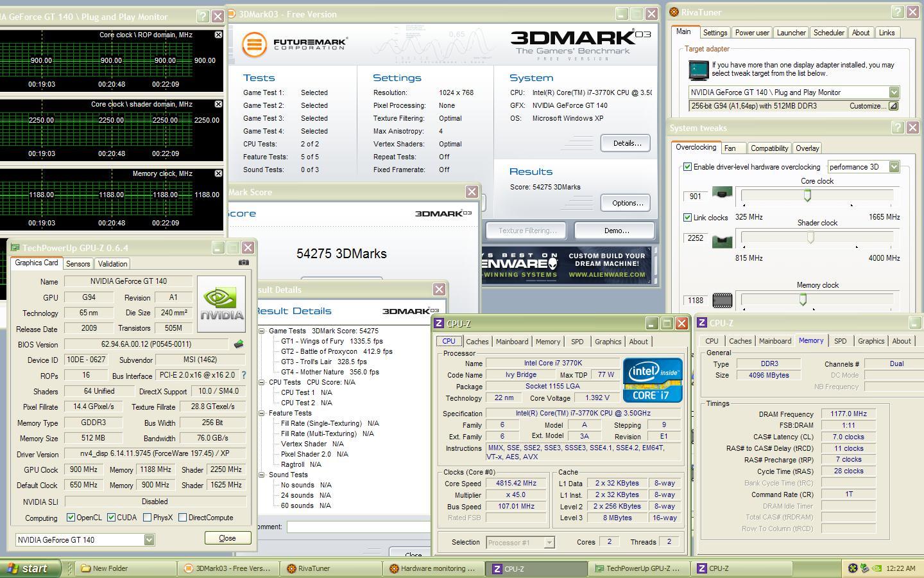Collapse the Sound Tests tree node

(x=262, y=475)
